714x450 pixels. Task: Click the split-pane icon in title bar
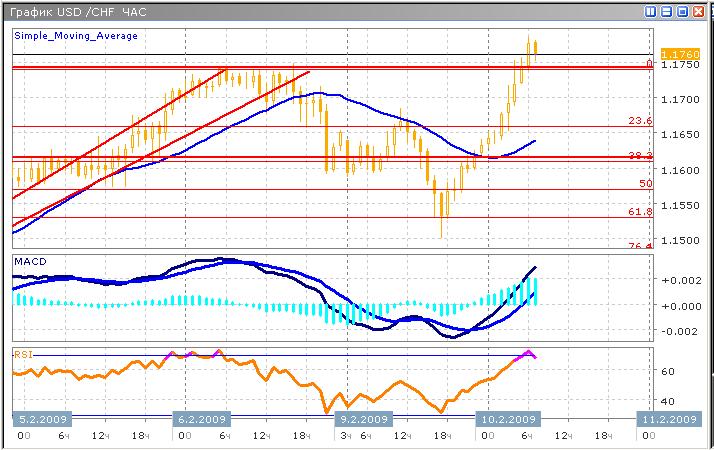651,11
